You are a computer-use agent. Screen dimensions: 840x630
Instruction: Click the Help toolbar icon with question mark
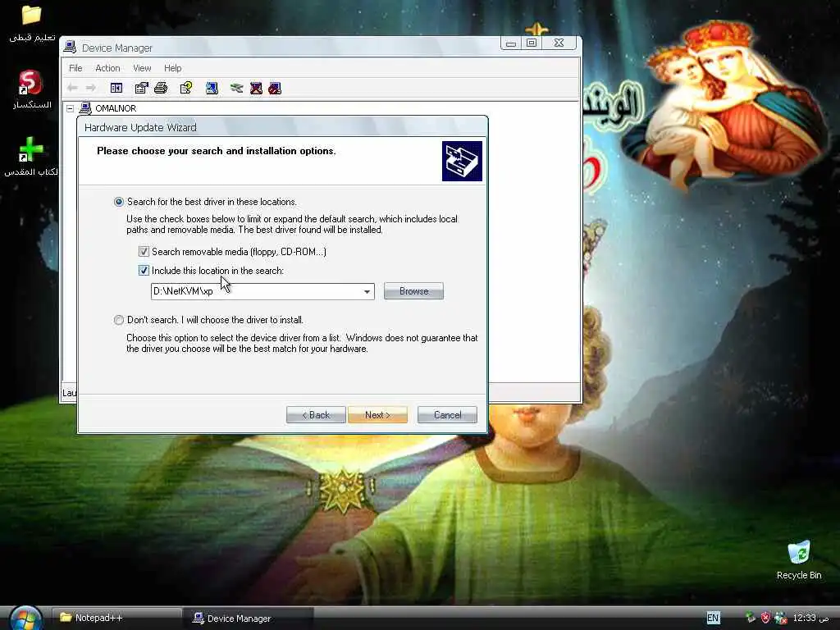click(x=186, y=88)
